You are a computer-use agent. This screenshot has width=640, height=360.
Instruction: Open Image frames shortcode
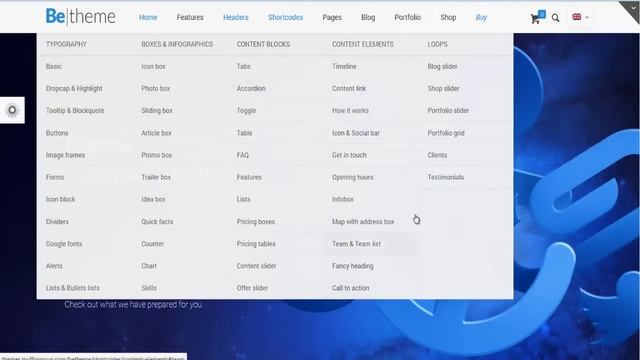(x=65, y=155)
